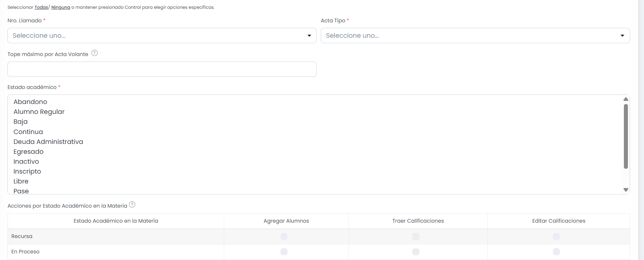Click the Recursa row label
This screenshot has height=260, width=644.
click(x=22, y=236)
